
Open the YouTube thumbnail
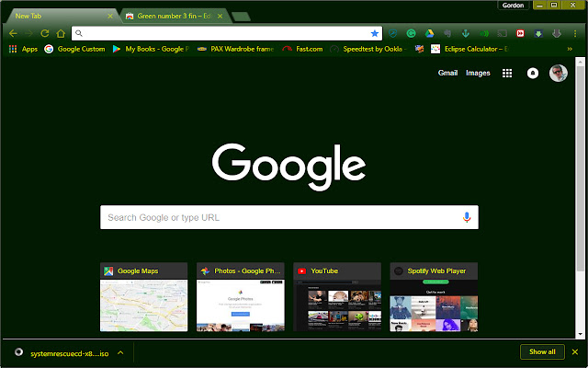[337, 297]
